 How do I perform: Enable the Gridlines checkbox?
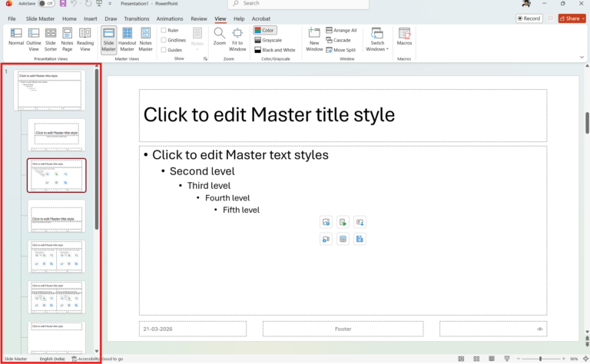164,40
